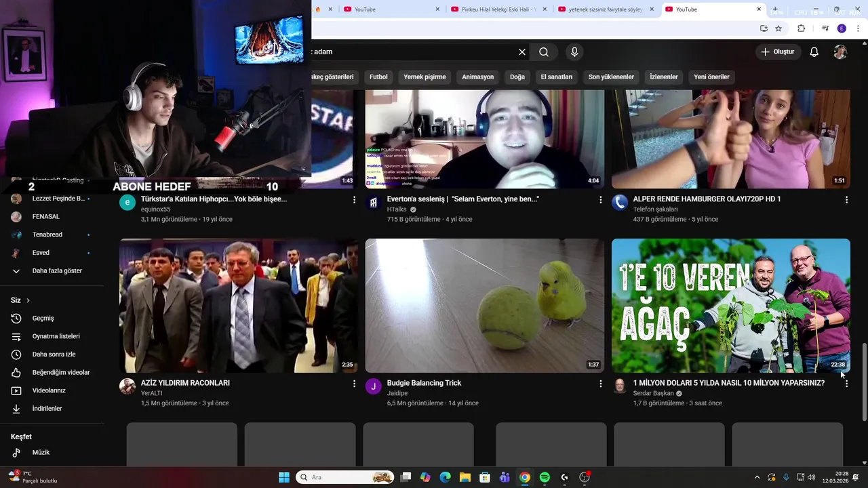Select the Yemek pişirme filter chip

click(425, 77)
